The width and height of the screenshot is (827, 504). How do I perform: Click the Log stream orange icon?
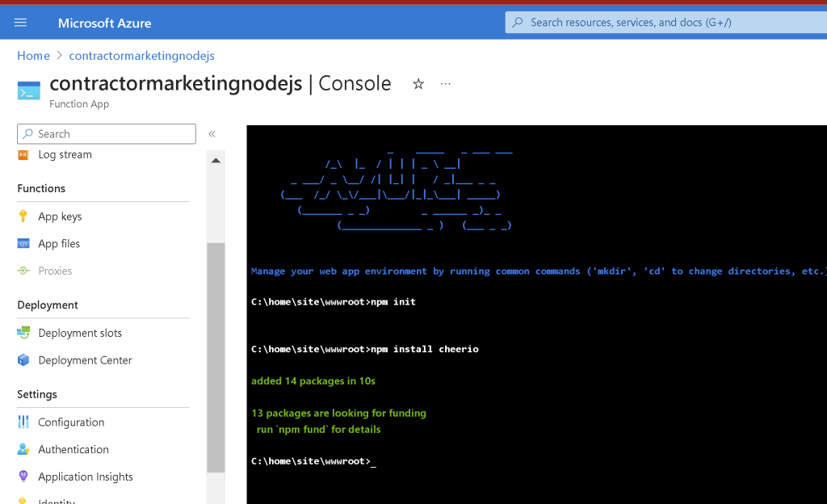coord(23,154)
